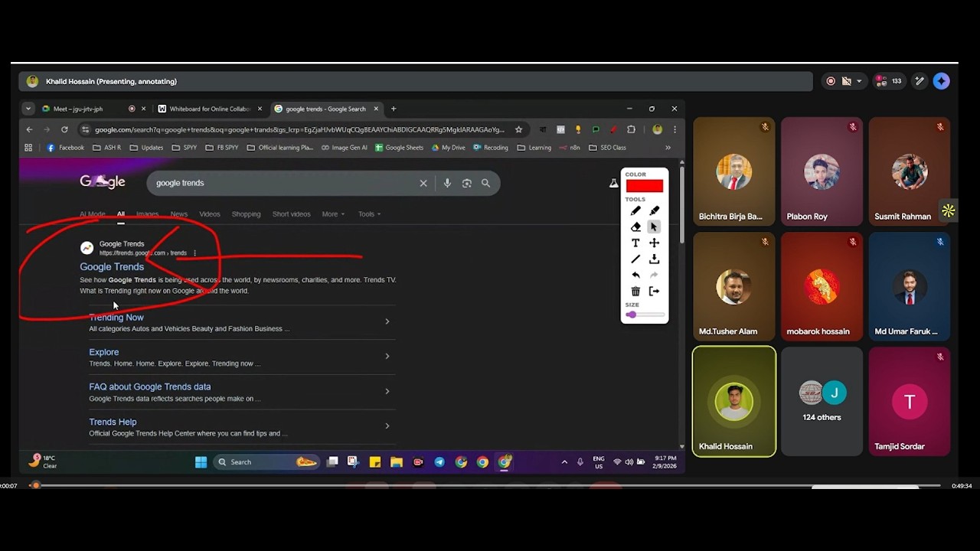Expand the Trends Help sitelink chevron
The image size is (980, 551).
[387, 425]
